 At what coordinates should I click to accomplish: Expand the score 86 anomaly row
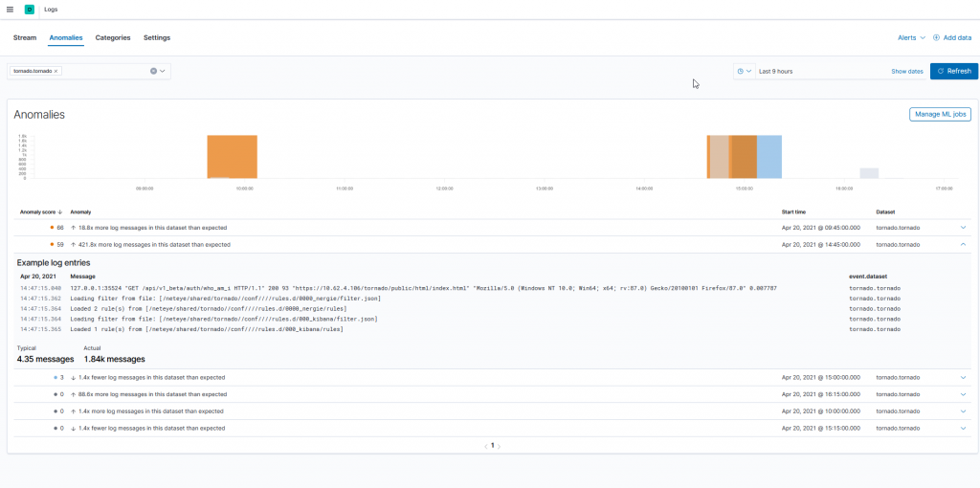[x=963, y=228]
